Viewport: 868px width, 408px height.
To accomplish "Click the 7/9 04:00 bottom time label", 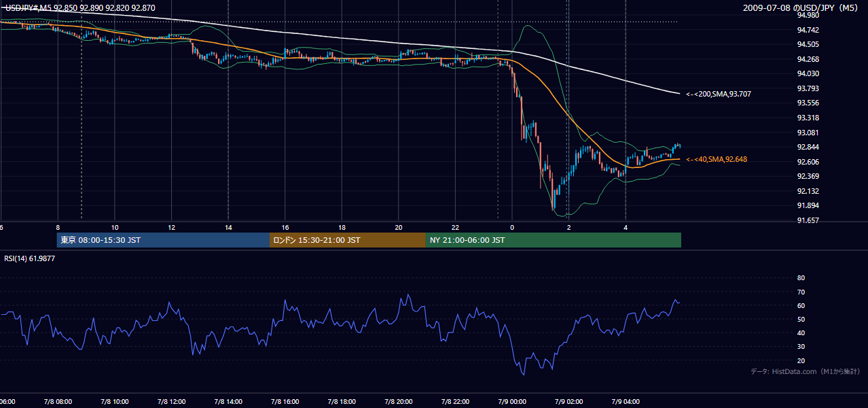I will point(626,401).
